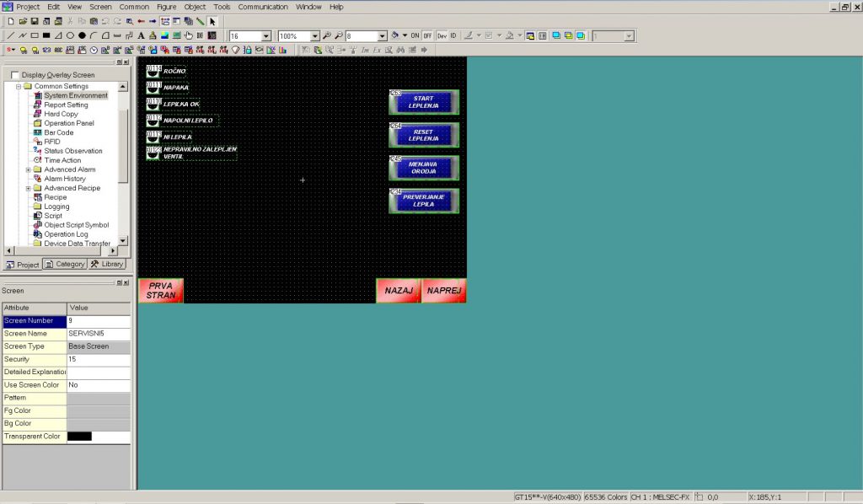
Task: Click the Screen Name value field SERVISNI5
Action: tap(98, 334)
